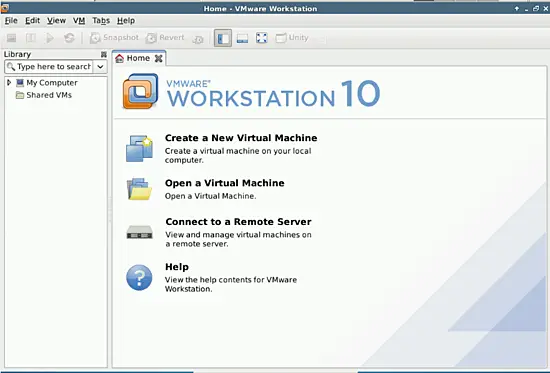Viewport: 550px width, 373px height.
Task: Click the Snapshot toolbar button
Action: [x=114, y=38]
